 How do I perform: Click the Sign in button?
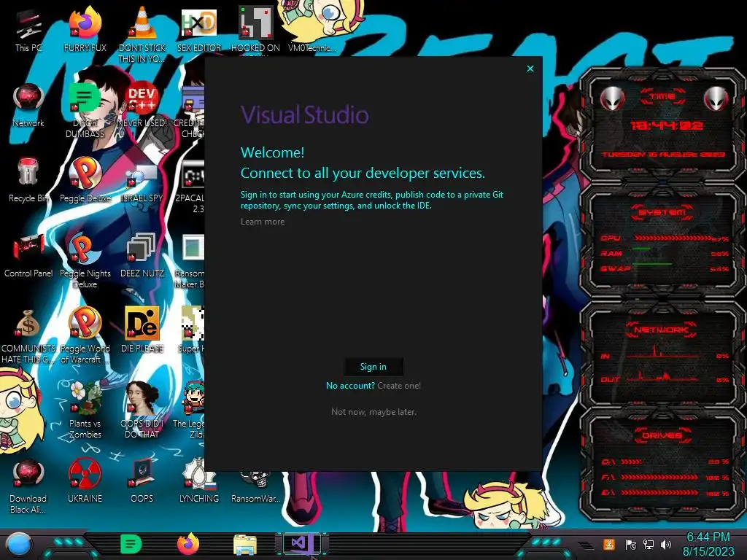(373, 367)
